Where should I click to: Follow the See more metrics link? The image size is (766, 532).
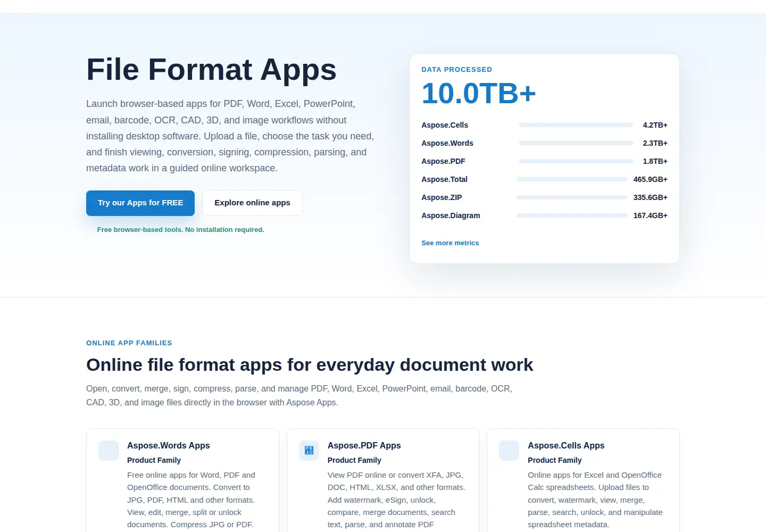[x=450, y=243]
